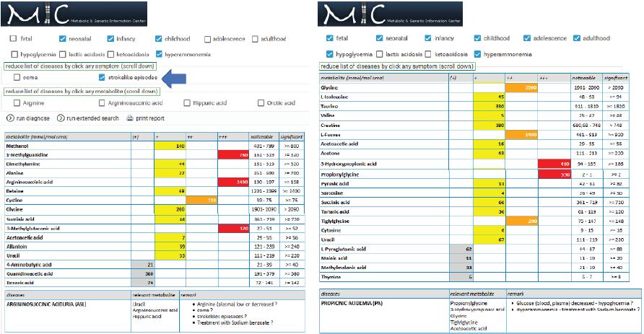This screenshot has width=644, height=334.
Task: Click Glycine row name in left table
Action: 14,209
